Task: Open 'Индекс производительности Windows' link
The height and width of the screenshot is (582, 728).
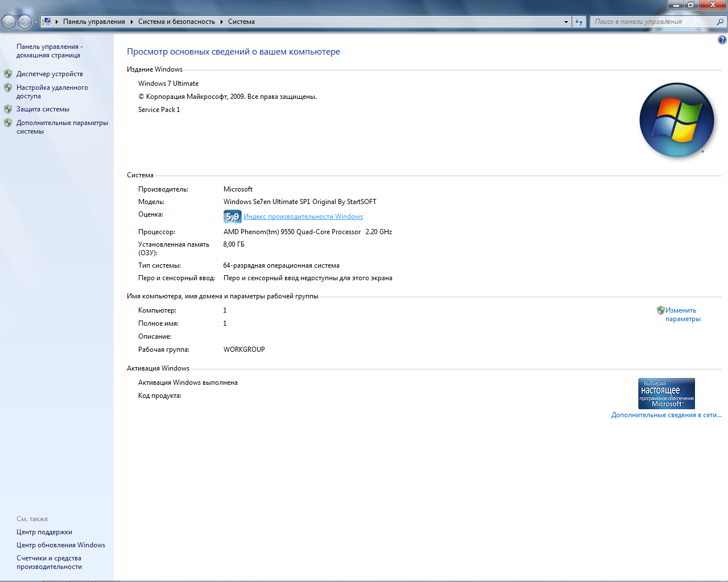Action: pyautogui.click(x=303, y=217)
